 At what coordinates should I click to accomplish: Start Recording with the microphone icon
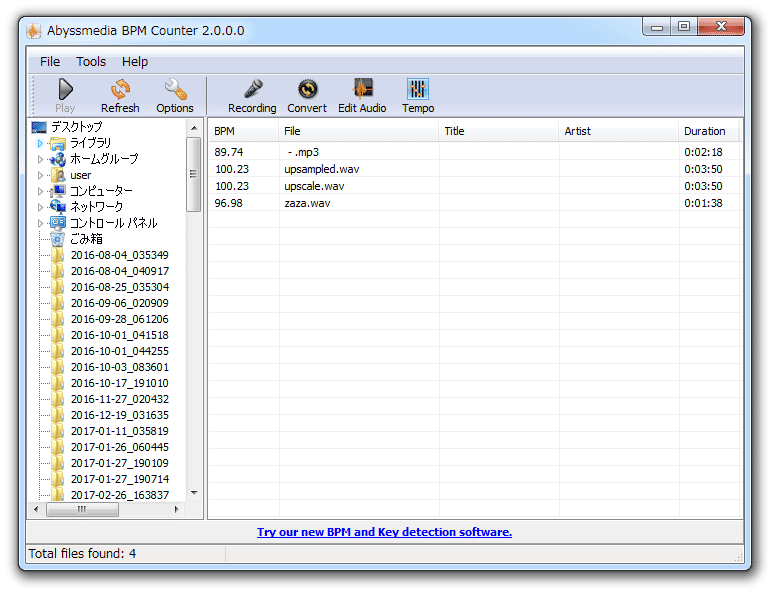pyautogui.click(x=253, y=89)
